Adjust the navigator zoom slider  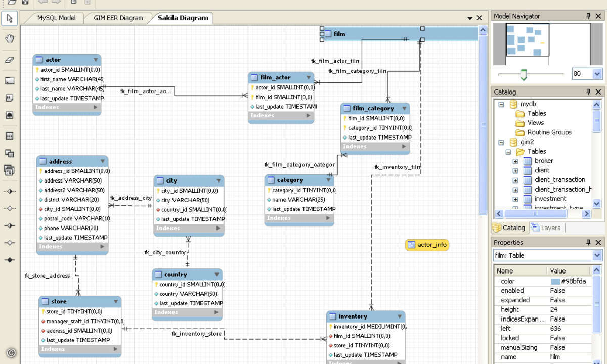(524, 74)
